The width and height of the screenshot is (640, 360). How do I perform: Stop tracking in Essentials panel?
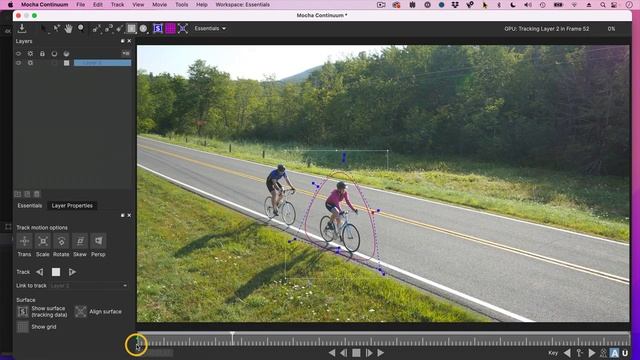coord(56,272)
